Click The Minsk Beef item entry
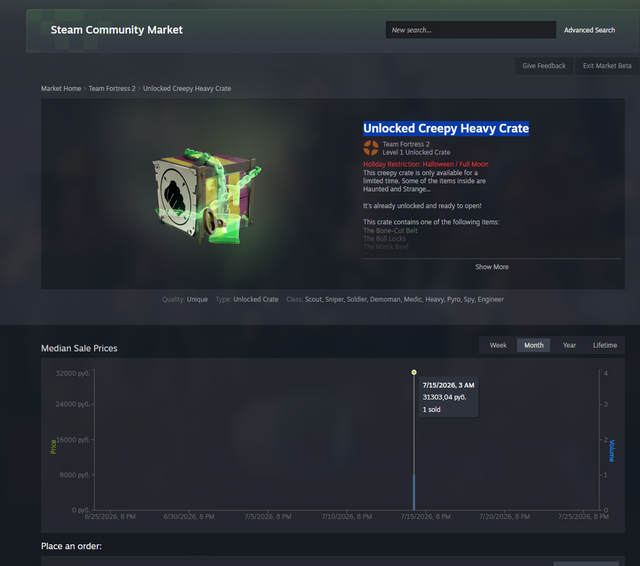The height and width of the screenshot is (566, 640). 386,247
